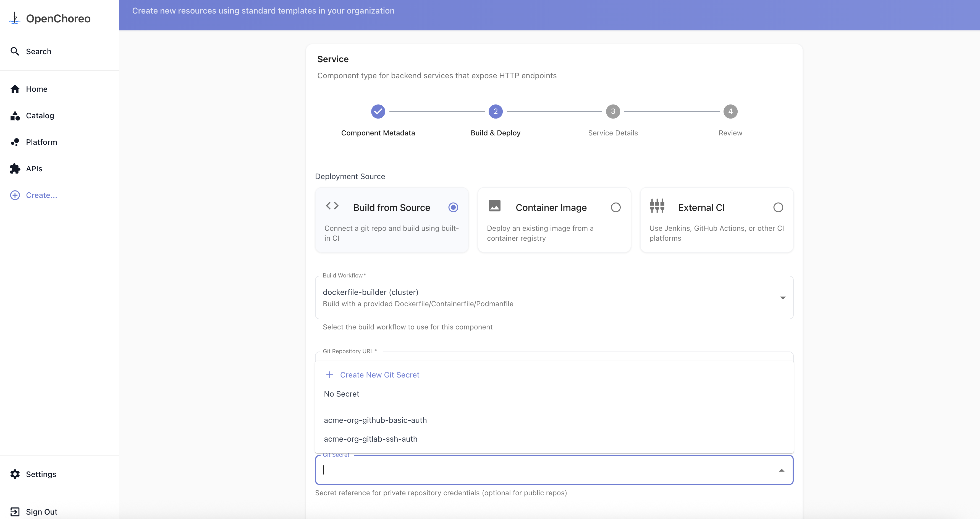Viewport: 980px width, 519px height.
Task: Open Home via house icon
Action: click(15, 89)
